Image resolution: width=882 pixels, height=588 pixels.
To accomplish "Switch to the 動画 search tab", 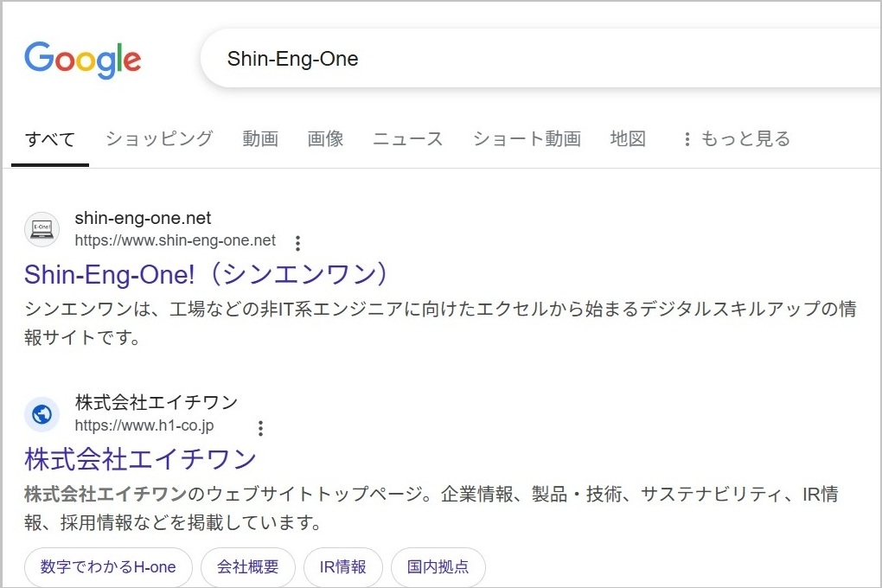I will coord(260,138).
